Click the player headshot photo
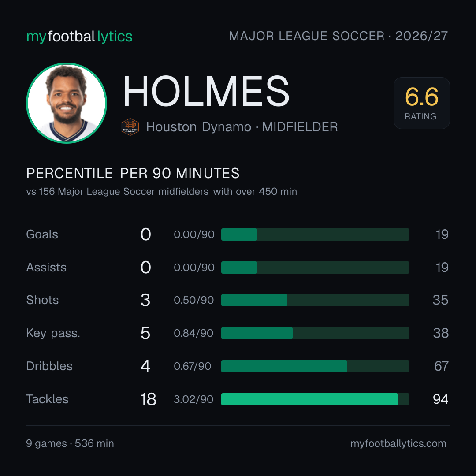This screenshot has height=476, width=476. pyautogui.click(x=67, y=103)
